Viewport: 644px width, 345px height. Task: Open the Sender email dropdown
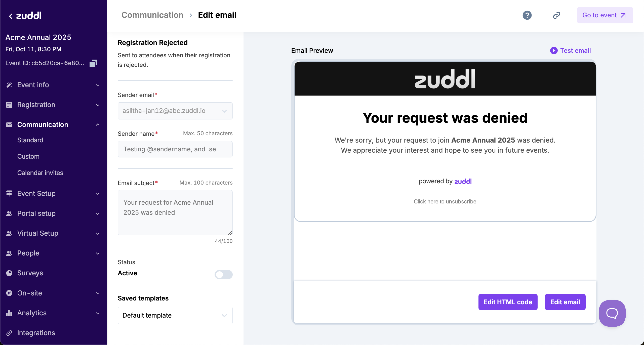175,111
